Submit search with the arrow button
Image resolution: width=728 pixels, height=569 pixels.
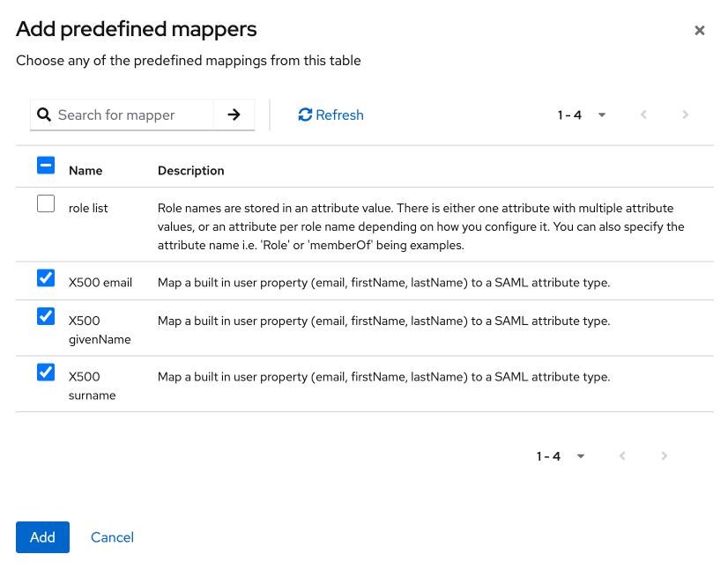234,115
